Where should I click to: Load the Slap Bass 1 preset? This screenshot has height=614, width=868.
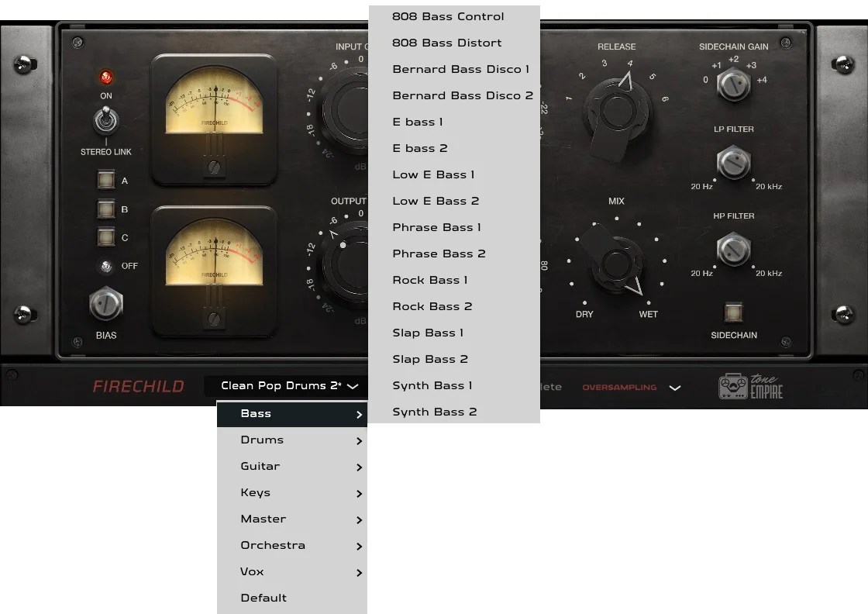[x=454, y=333]
